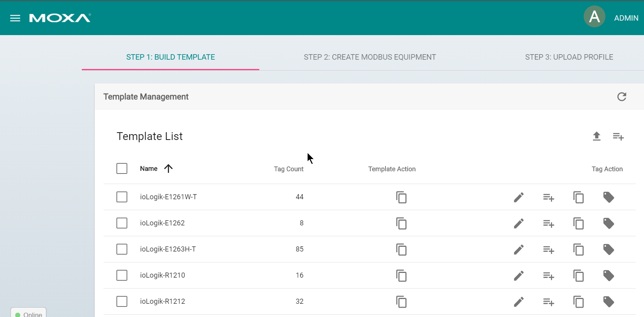Edit tags of ioLogik-E1262 with pencil icon
This screenshot has width=644, height=317.
pos(519,223)
